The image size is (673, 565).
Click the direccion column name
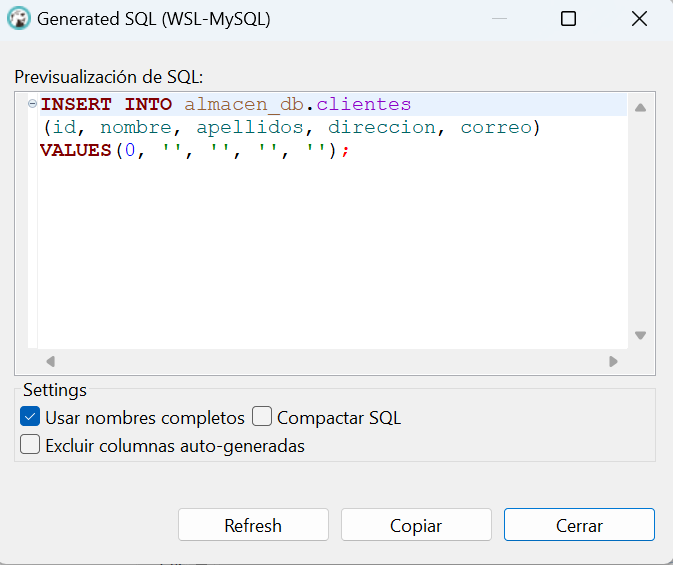[382, 128]
